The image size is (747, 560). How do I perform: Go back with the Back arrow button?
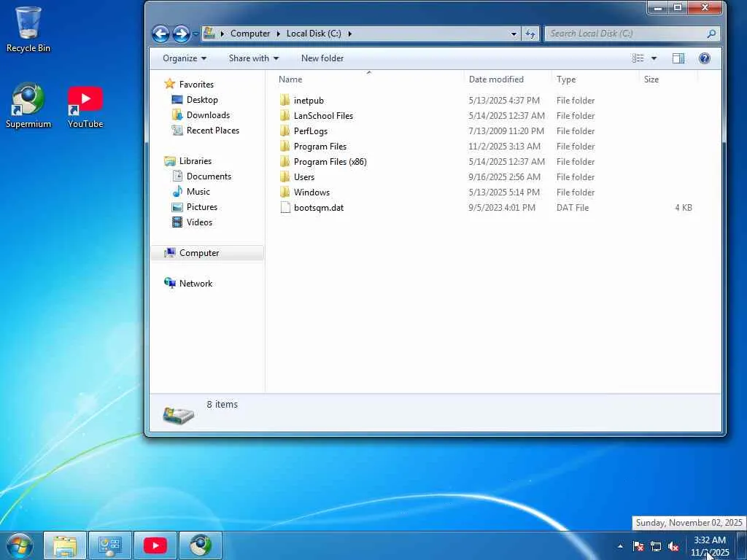coord(160,34)
